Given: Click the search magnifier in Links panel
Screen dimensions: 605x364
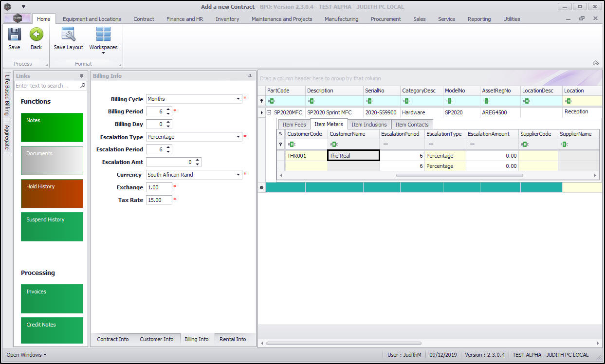Looking at the screenshot, I should 83,86.
